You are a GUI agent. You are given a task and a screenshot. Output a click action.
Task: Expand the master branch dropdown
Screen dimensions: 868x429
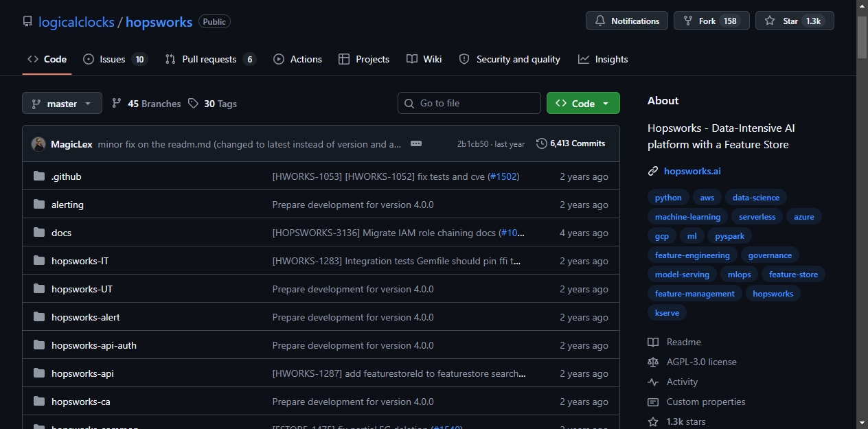point(62,104)
